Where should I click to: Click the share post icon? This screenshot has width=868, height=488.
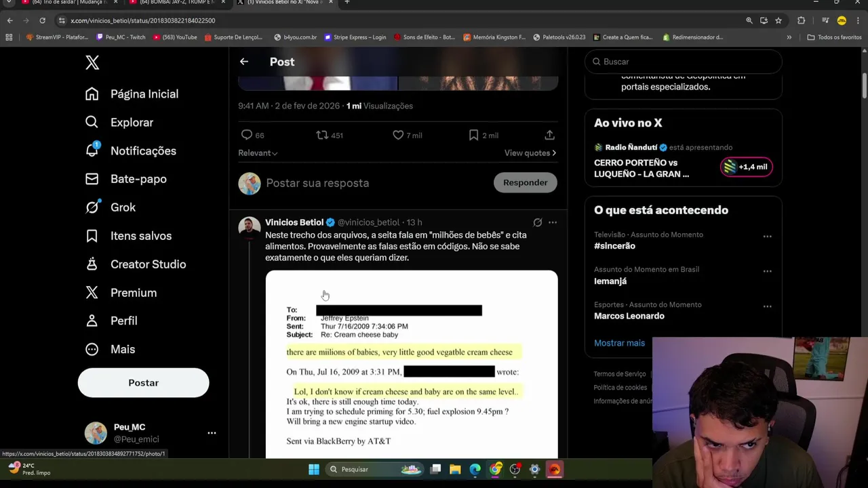click(x=550, y=136)
